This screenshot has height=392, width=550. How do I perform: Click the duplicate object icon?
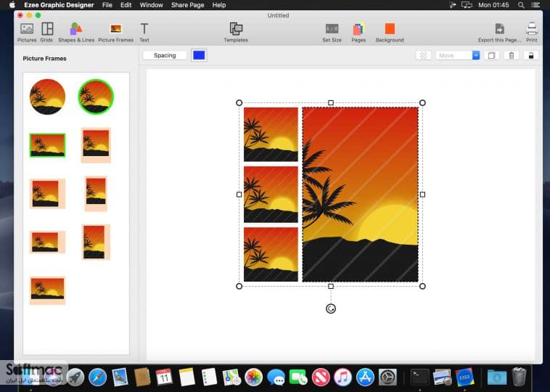[x=491, y=55]
